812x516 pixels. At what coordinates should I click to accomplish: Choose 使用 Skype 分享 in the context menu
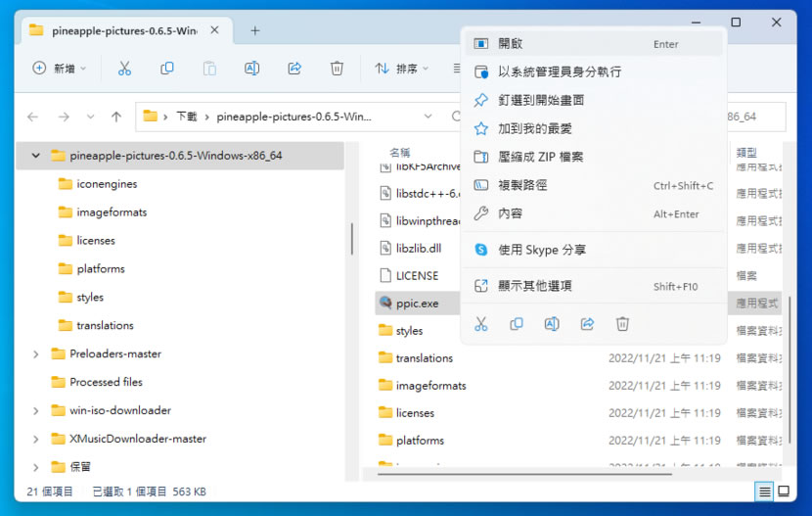pos(594,250)
